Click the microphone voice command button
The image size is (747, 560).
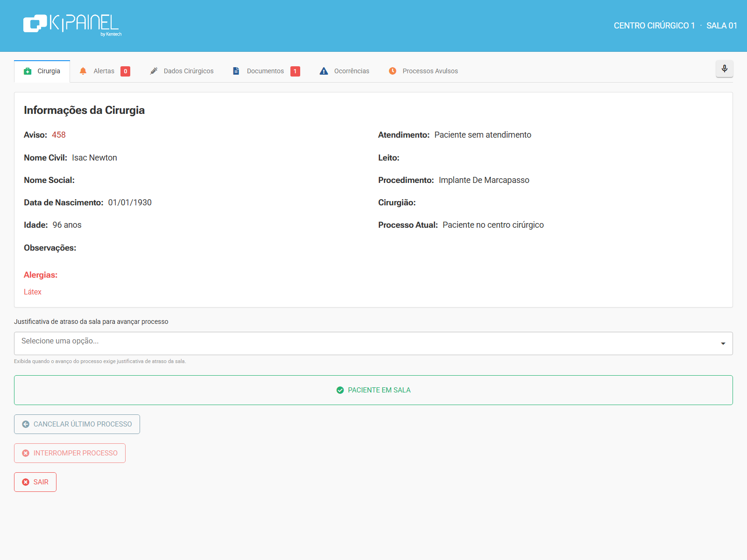[724, 69]
